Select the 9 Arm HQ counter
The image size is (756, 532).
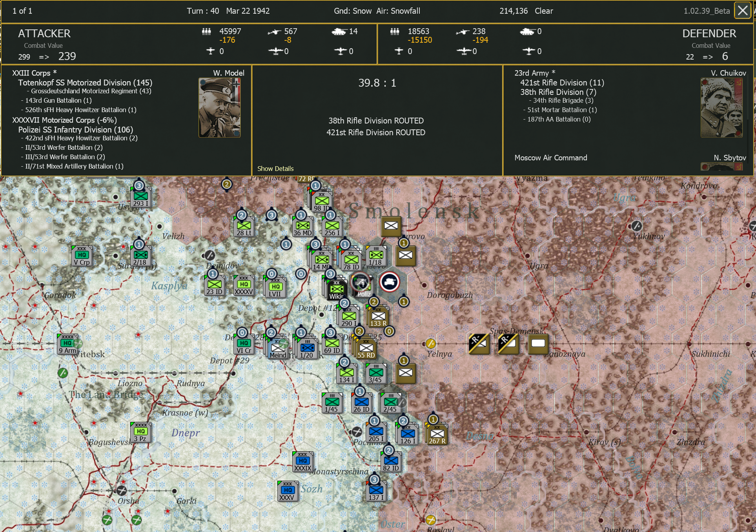[x=67, y=344]
